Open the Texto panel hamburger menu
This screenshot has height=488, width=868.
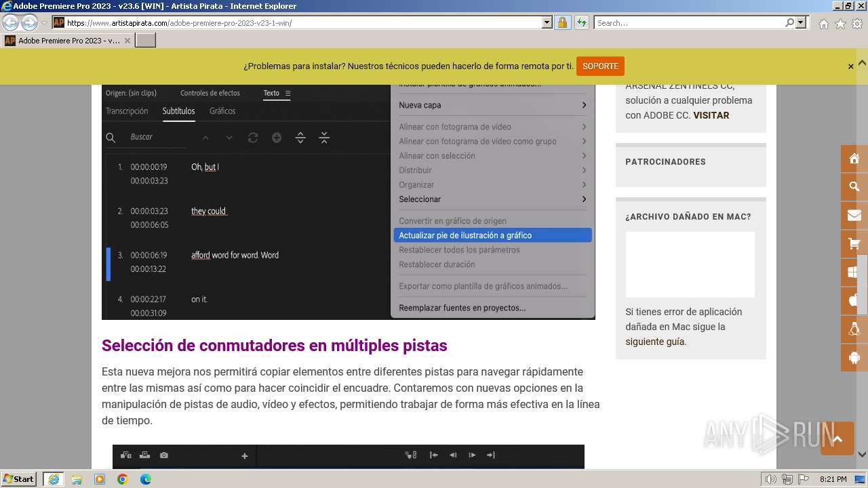(288, 93)
